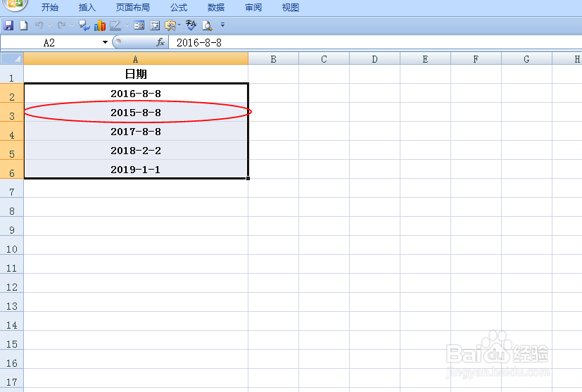Viewport: 582px width, 392px height.
Task: Select row 7 header
Action: point(12,189)
